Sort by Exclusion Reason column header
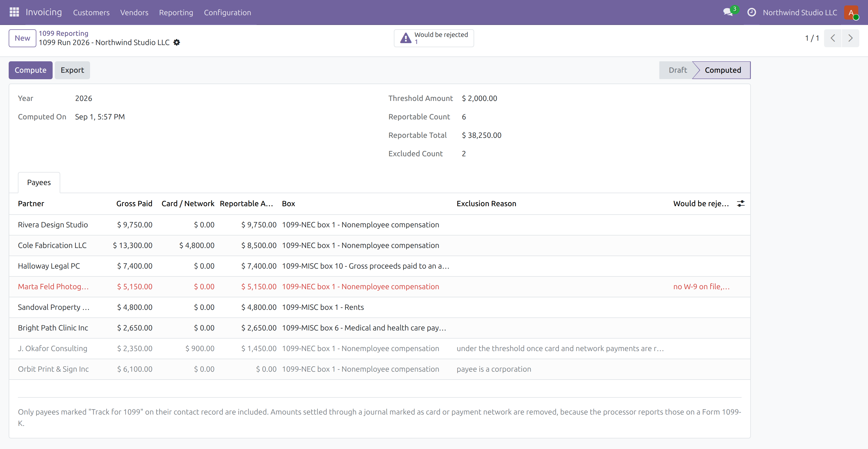Viewport: 868px width, 449px height. (x=486, y=203)
